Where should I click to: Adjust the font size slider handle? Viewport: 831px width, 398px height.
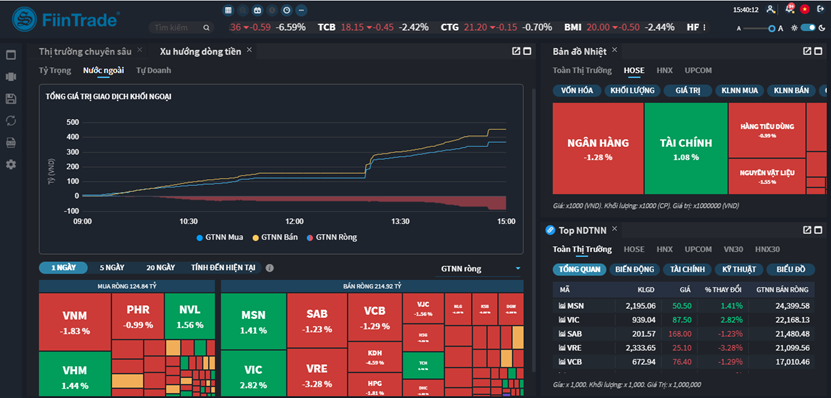coord(772,29)
